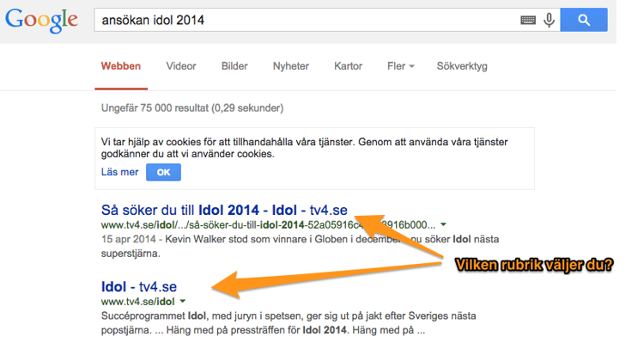Open 'Så söker du till Idol 2014' result

[x=224, y=210]
